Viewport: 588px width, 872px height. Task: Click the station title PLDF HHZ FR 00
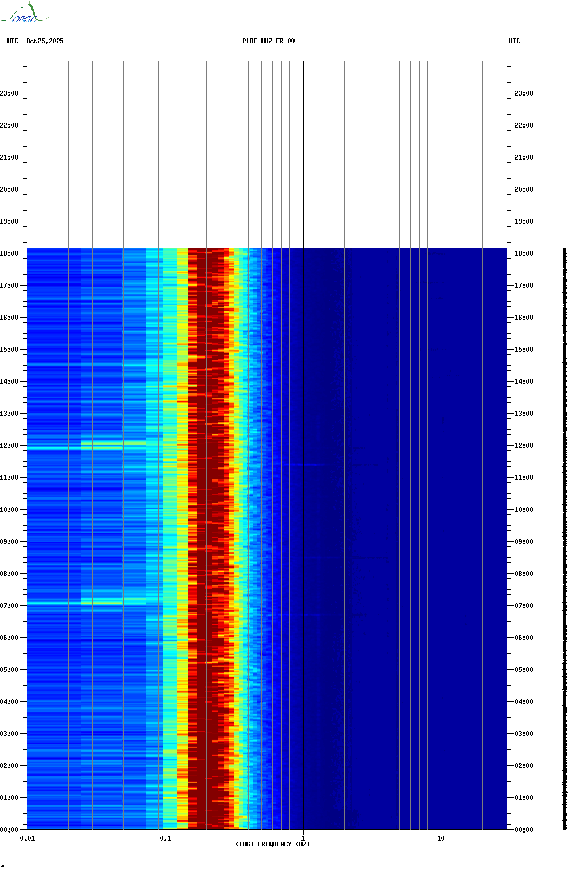pyautogui.click(x=268, y=41)
